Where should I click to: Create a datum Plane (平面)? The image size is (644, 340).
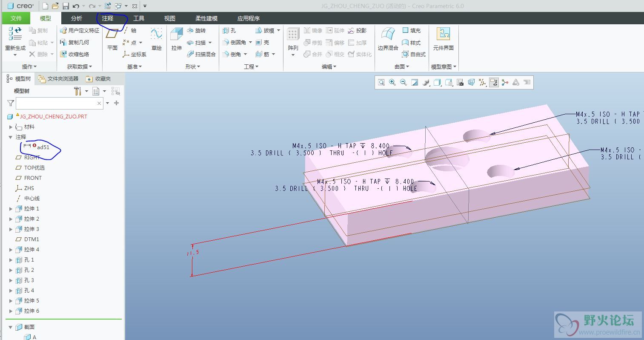(x=112, y=39)
